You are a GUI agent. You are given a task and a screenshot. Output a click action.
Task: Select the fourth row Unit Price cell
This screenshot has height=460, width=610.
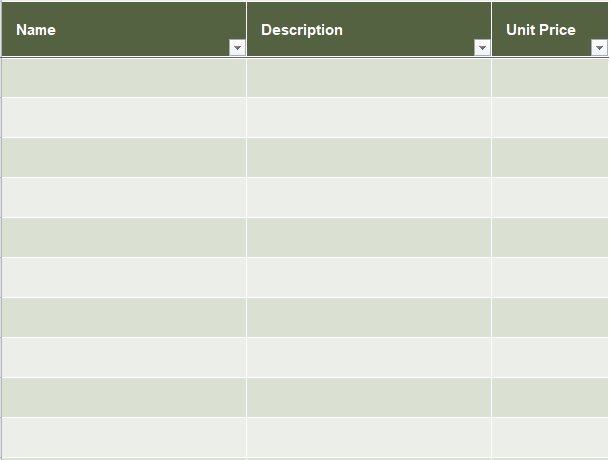click(x=550, y=197)
